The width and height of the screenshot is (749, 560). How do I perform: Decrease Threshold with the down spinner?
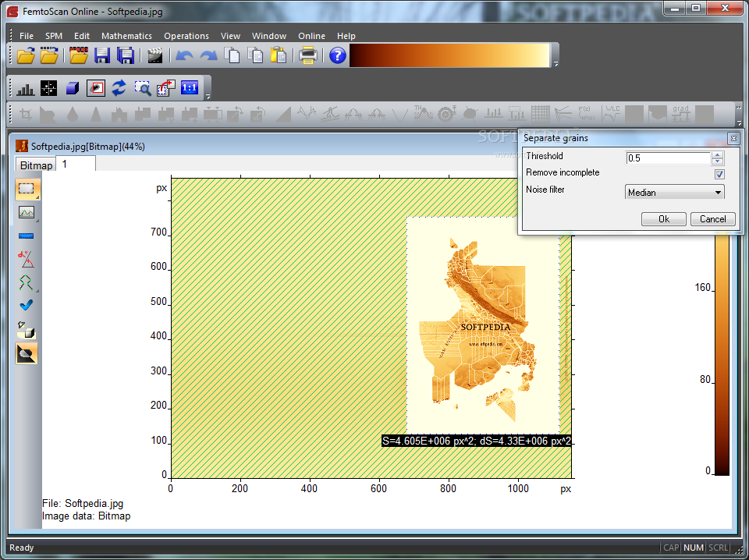click(718, 161)
